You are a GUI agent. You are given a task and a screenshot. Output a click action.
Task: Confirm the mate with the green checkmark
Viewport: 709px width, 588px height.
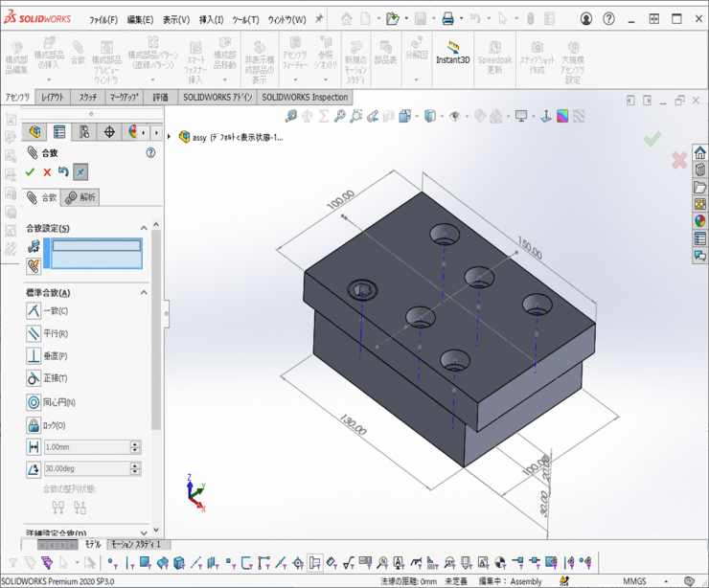click(30, 171)
